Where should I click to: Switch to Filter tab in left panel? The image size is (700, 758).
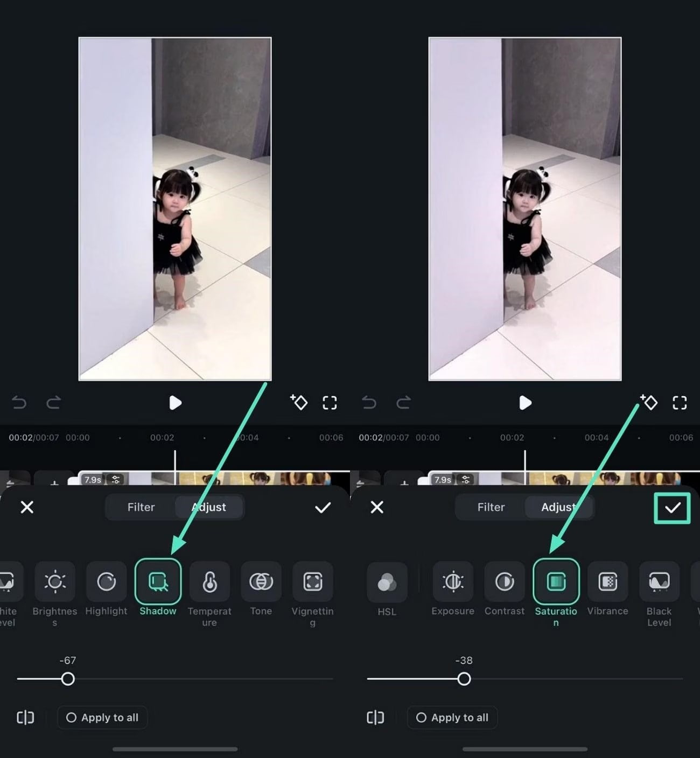click(141, 507)
